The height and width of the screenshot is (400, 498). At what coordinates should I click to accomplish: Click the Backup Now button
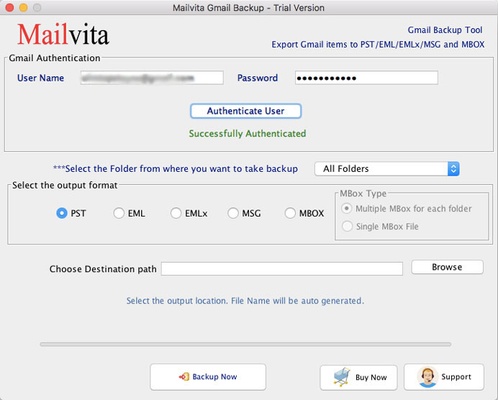208,377
